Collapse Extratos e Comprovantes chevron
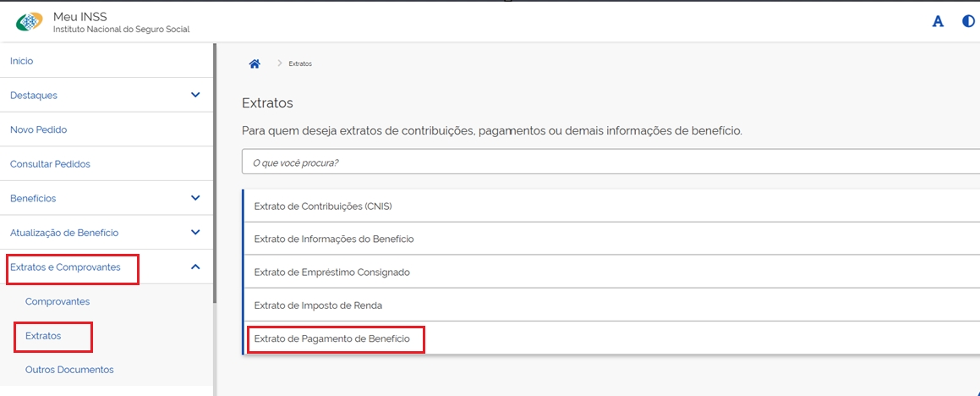Screen dimensions: 980x396 point(195,267)
